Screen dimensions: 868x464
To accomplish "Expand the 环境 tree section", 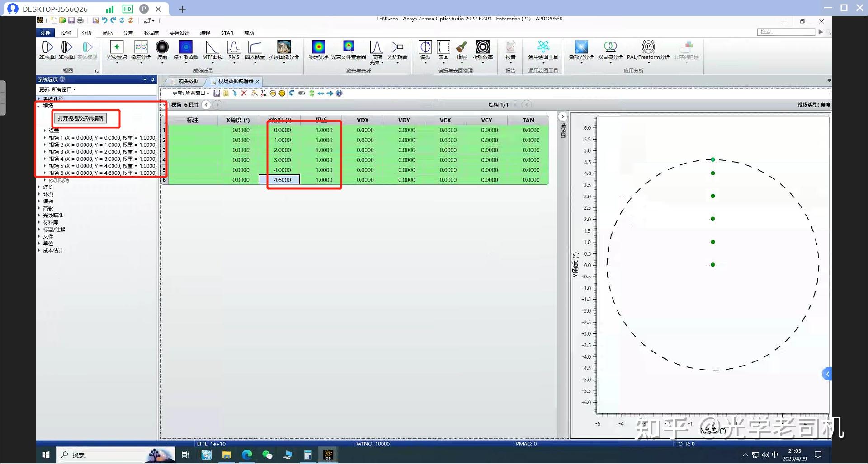I will [x=38, y=194].
